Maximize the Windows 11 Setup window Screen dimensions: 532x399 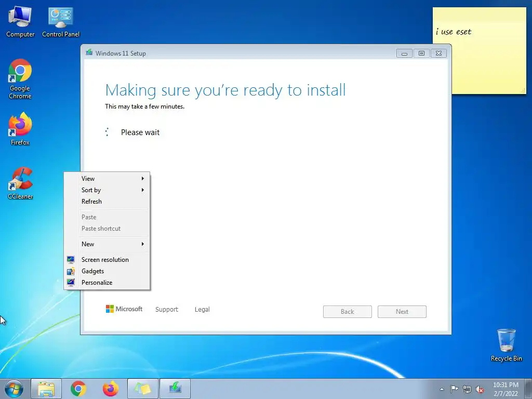421,54
